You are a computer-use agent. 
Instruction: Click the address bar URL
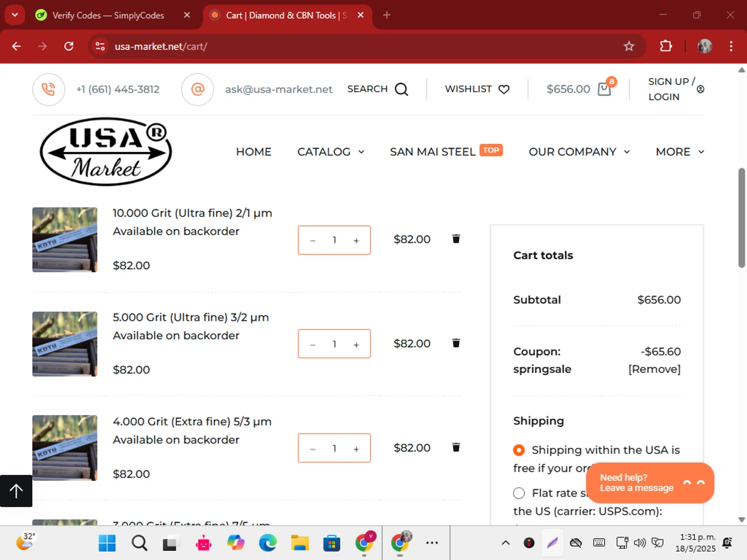point(161,46)
